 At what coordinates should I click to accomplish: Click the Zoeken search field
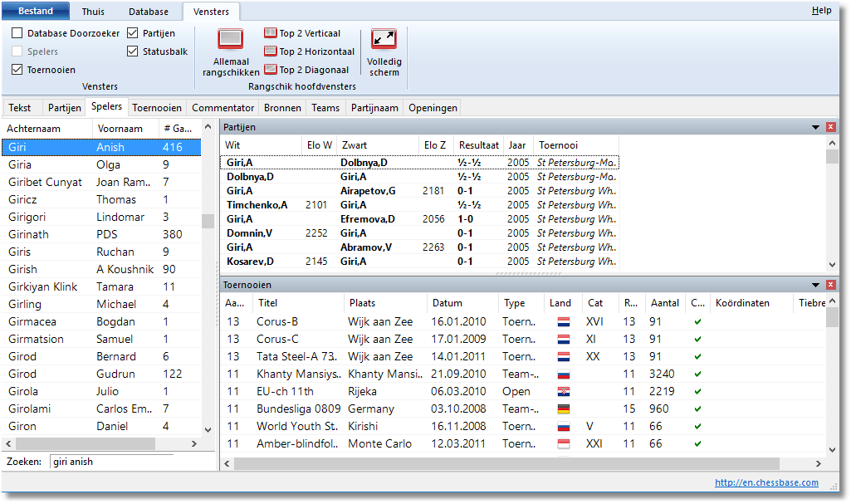pos(112,462)
